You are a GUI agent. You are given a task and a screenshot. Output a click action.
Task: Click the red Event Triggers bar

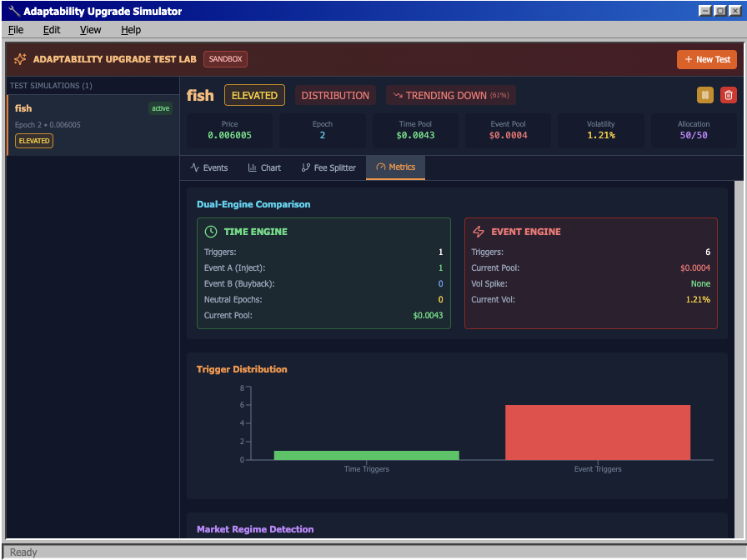pyautogui.click(x=598, y=432)
